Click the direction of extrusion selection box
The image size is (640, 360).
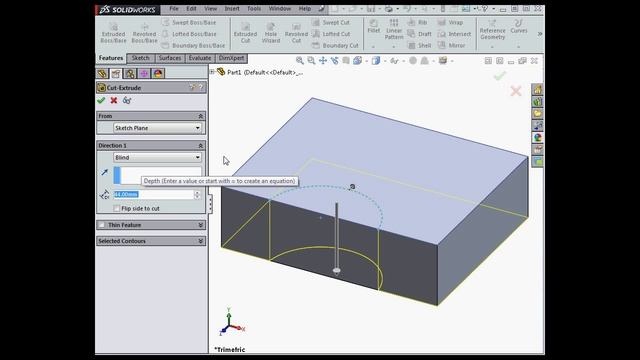click(158, 176)
